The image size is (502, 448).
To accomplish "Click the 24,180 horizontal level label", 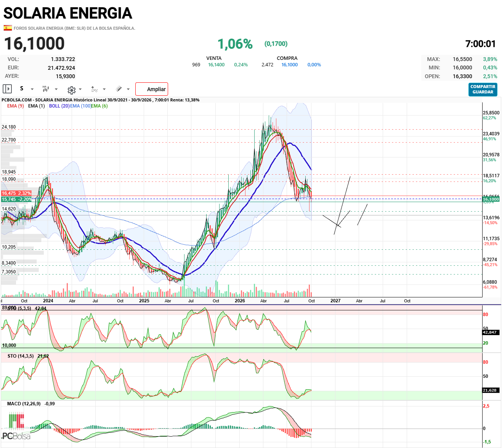I will pos(9,127).
